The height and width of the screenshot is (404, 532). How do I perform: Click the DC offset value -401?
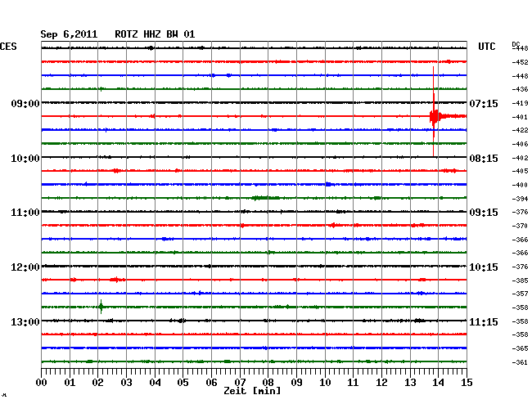[x=520, y=117]
